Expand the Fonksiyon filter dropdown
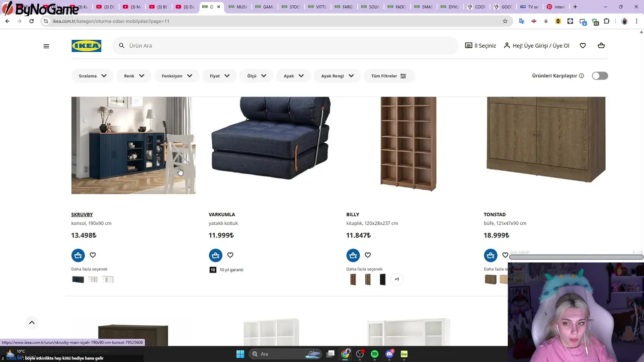Image resolution: width=644 pixels, height=362 pixels. (x=177, y=76)
